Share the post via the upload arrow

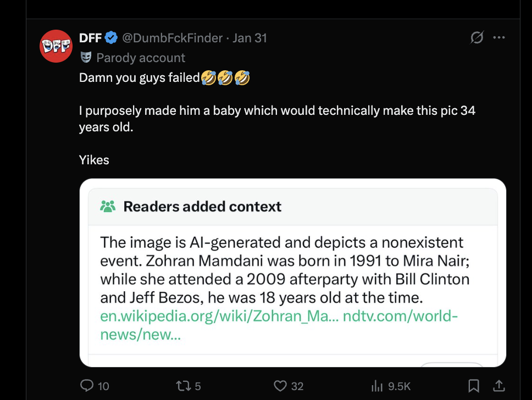498,386
